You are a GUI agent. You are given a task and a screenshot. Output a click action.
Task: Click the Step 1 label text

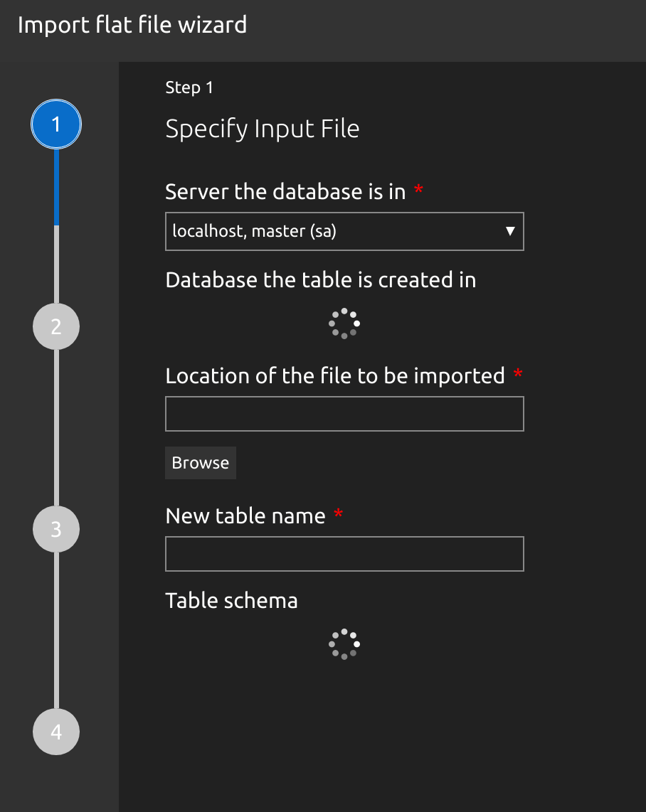tap(189, 87)
